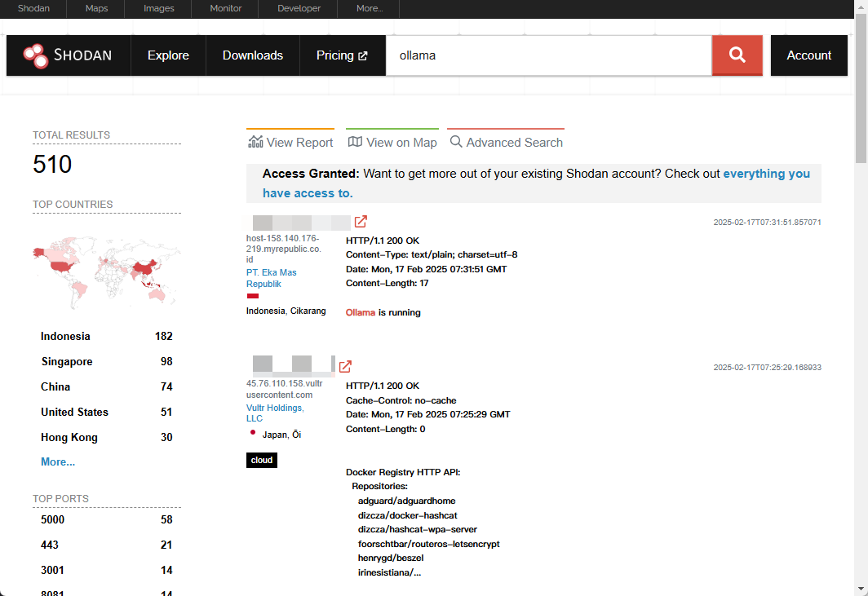Image resolution: width=868 pixels, height=596 pixels.
Task: Open the Developer tab in top bar
Action: (299, 8)
